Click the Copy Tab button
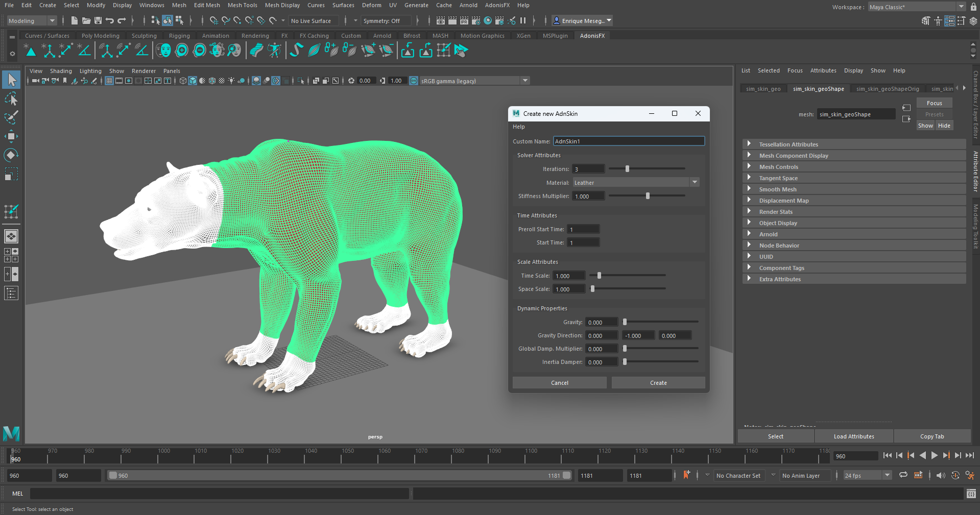This screenshot has width=980, height=515. click(932, 436)
